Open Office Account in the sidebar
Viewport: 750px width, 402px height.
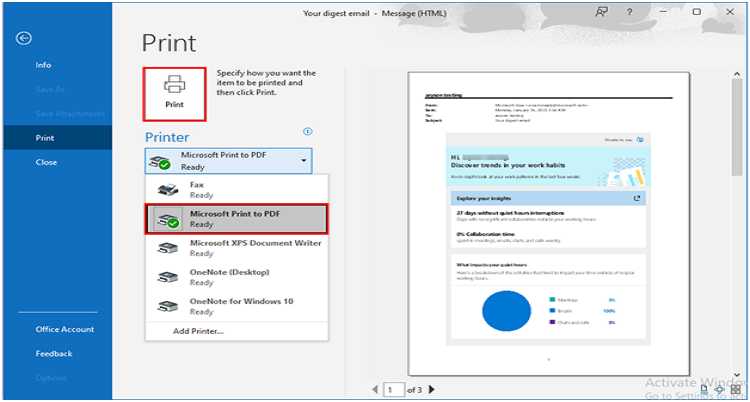(x=65, y=329)
